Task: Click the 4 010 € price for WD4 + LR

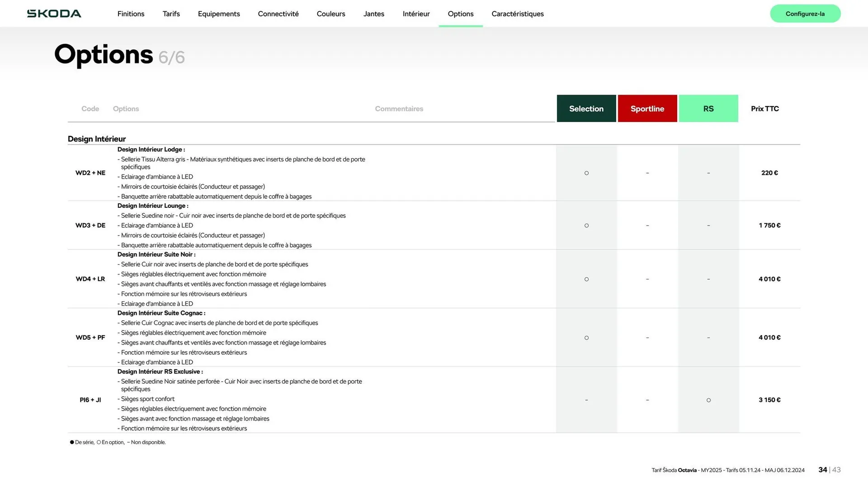Action: 769,279
